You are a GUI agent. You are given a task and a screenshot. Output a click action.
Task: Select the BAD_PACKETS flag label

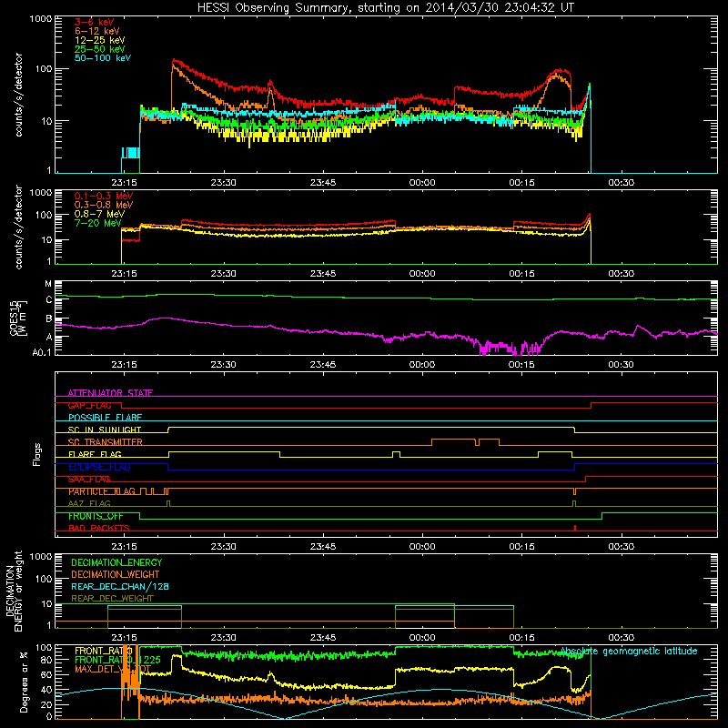point(99,528)
